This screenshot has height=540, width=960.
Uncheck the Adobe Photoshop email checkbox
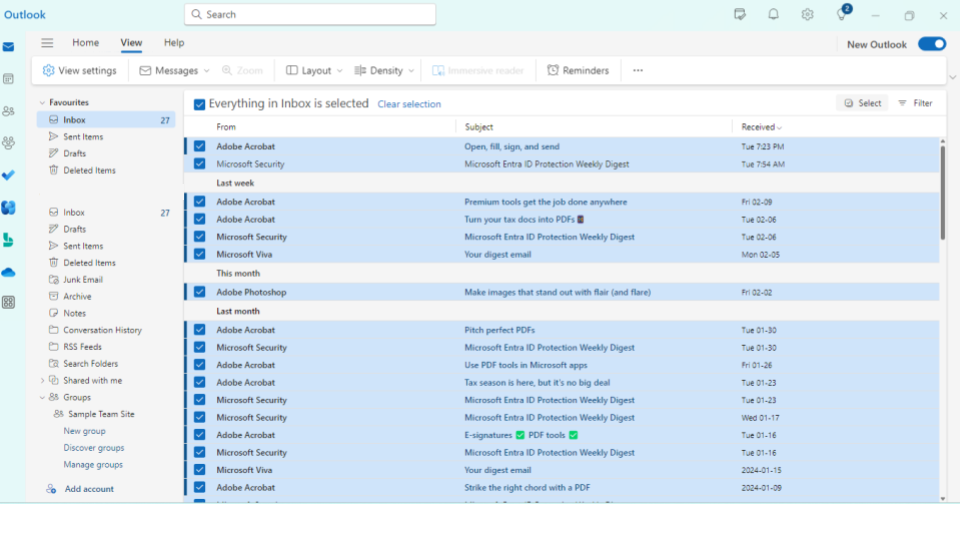point(200,292)
